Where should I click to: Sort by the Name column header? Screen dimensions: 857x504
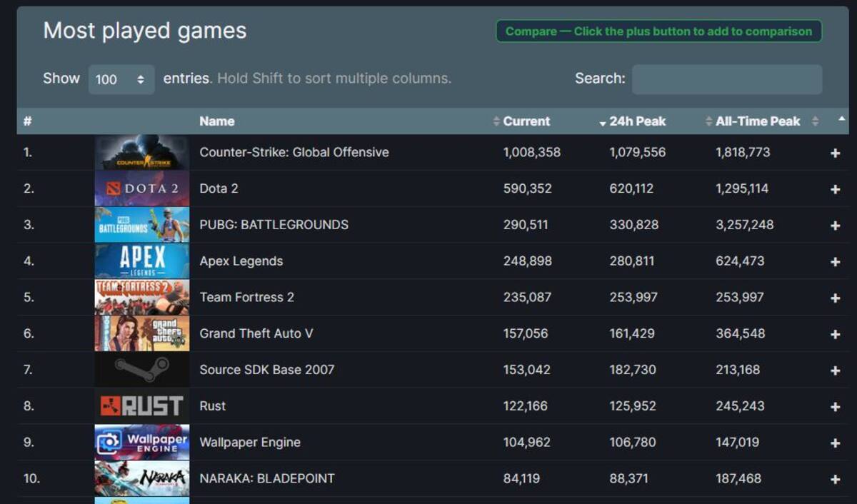(x=217, y=121)
